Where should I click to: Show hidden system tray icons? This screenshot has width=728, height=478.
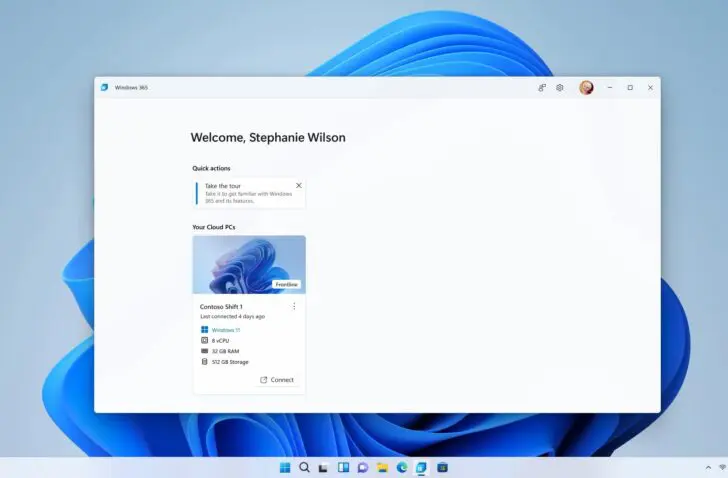708,468
